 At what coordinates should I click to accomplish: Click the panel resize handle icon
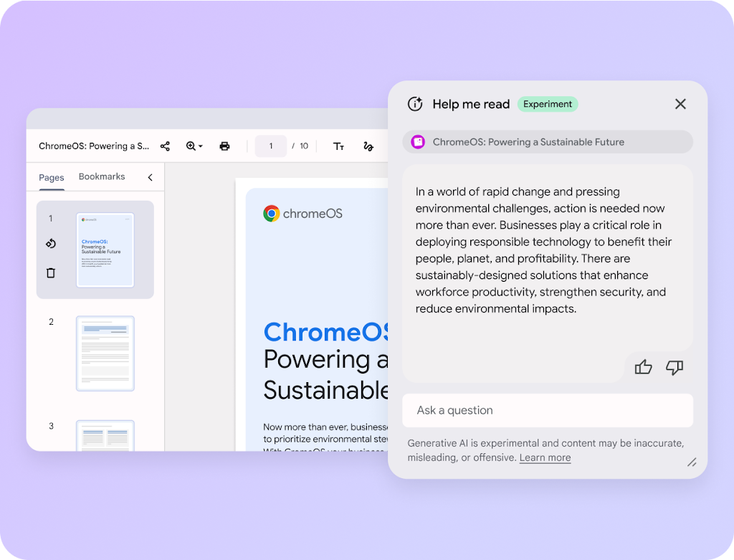click(692, 462)
